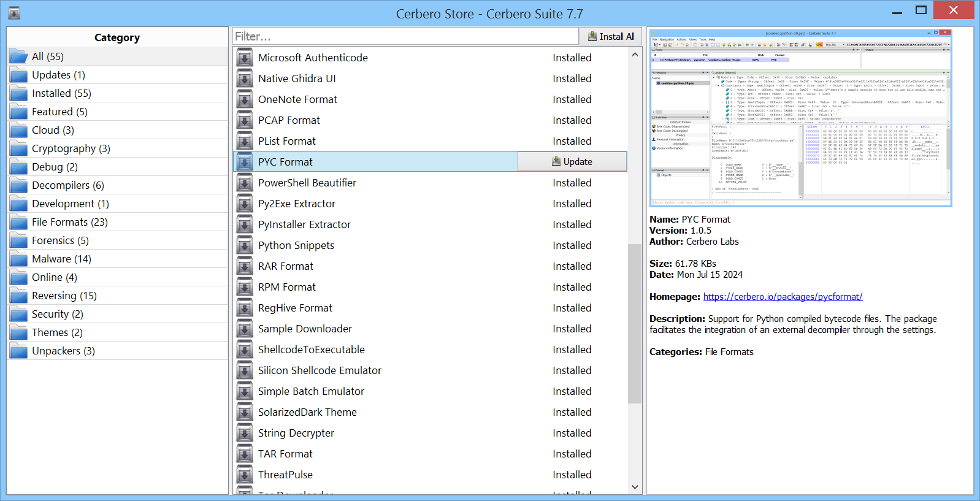Select the Updates (1) category
The width and height of the screenshot is (980, 501).
point(58,75)
